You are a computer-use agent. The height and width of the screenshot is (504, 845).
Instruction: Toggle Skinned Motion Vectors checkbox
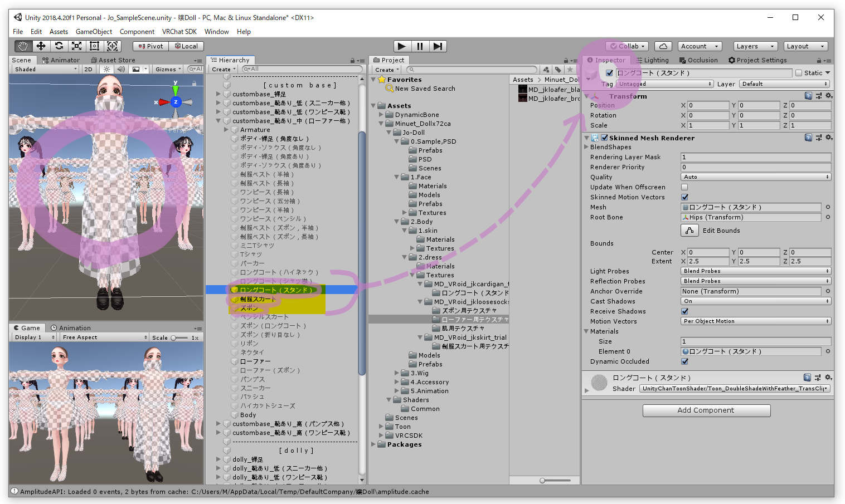tap(684, 197)
